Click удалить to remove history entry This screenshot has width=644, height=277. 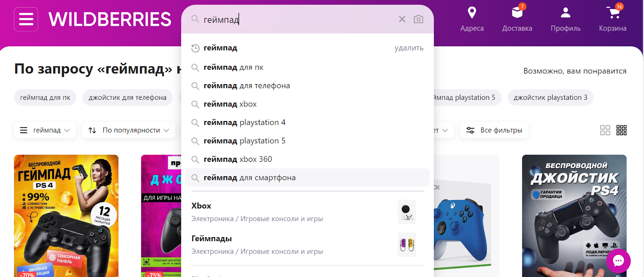(x=409, y=48)
